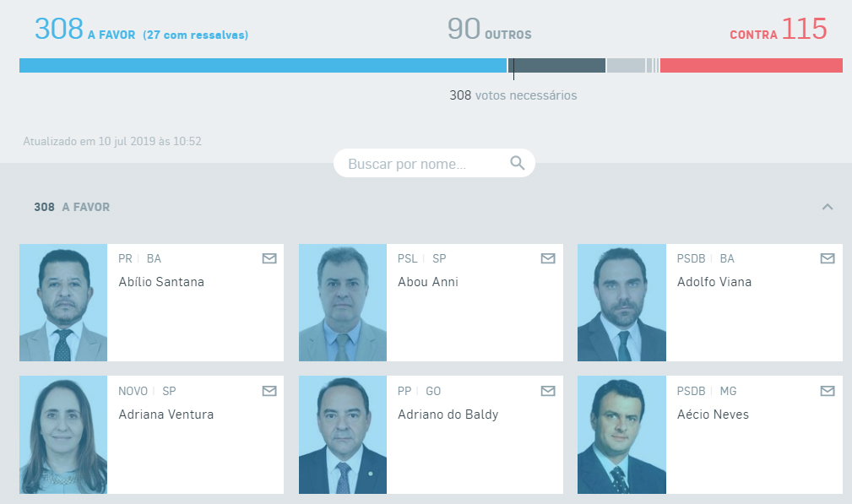Click the 308 A FAVOR section header
852x504 pixels.
tap(72, 207)
